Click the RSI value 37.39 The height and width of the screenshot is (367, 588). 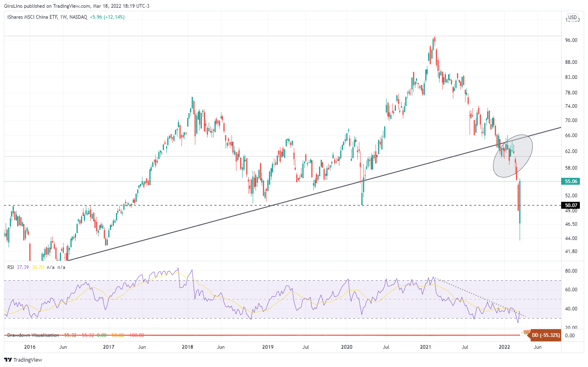click(x=23, y=267)
